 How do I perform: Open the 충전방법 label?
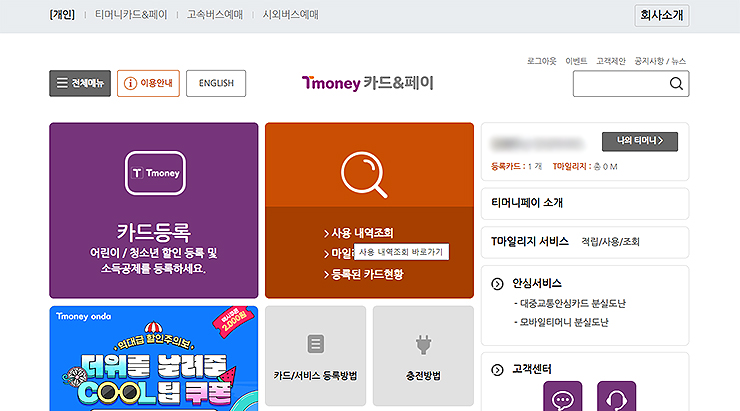[423, 376]
